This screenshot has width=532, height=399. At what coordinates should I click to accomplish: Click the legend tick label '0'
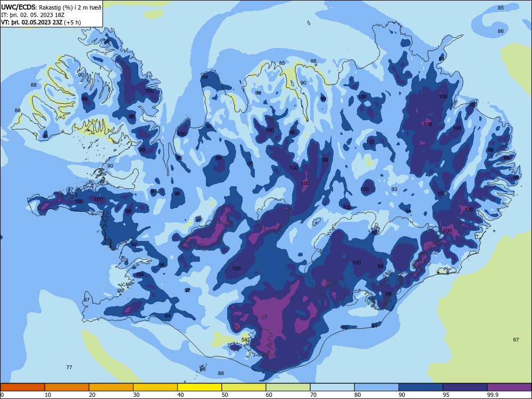pos(2,395)
